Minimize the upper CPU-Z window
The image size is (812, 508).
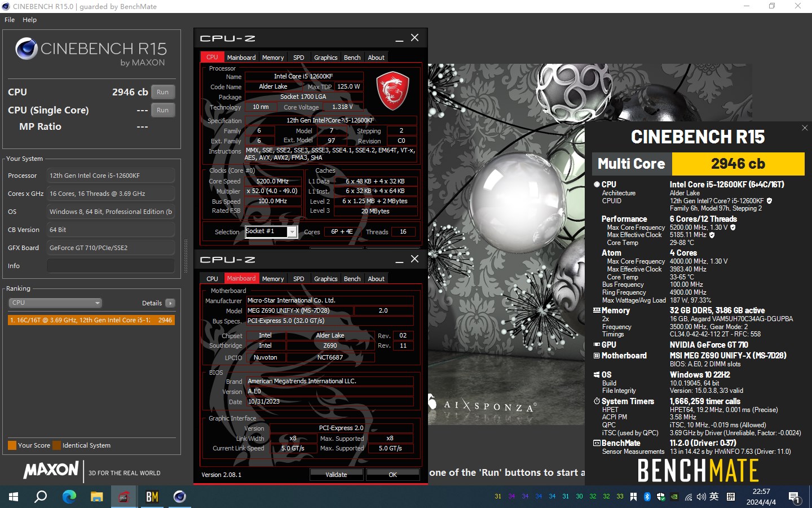pos(399,38)
